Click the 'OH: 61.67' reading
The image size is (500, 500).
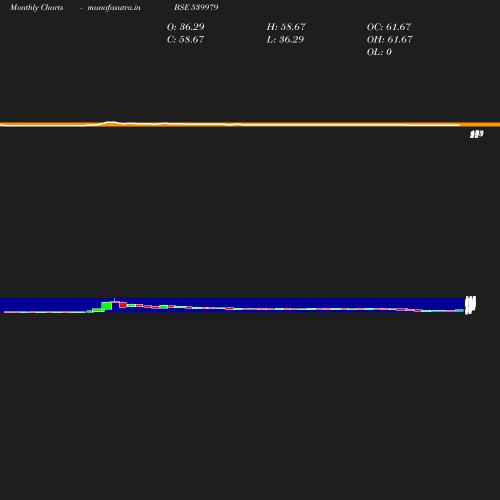(390, 40)
